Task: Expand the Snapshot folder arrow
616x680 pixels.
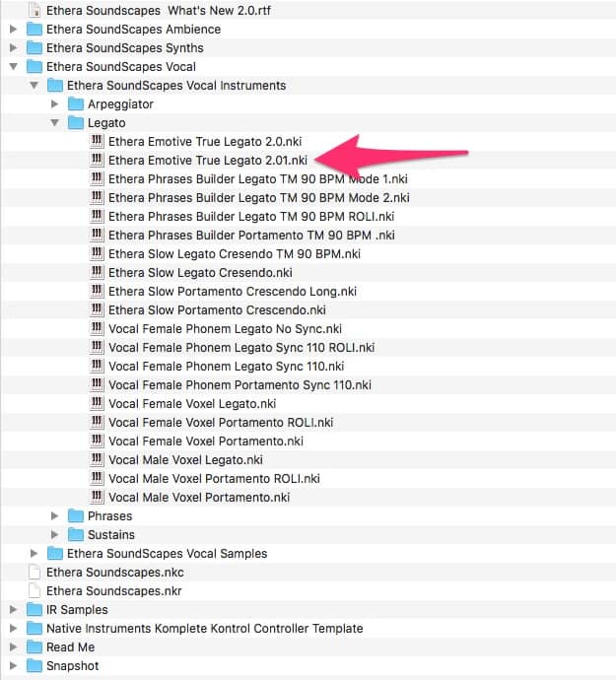Action: point(14,665)
